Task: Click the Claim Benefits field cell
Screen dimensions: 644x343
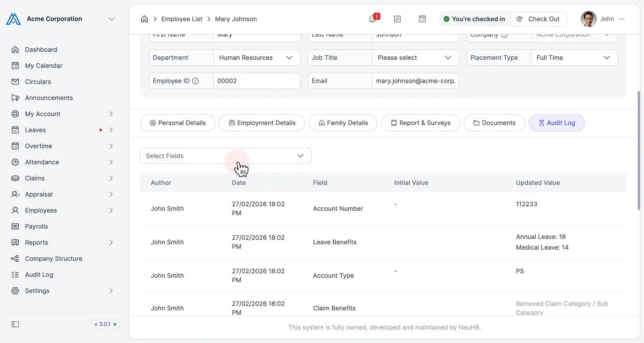Action: [x=334, y=308]
